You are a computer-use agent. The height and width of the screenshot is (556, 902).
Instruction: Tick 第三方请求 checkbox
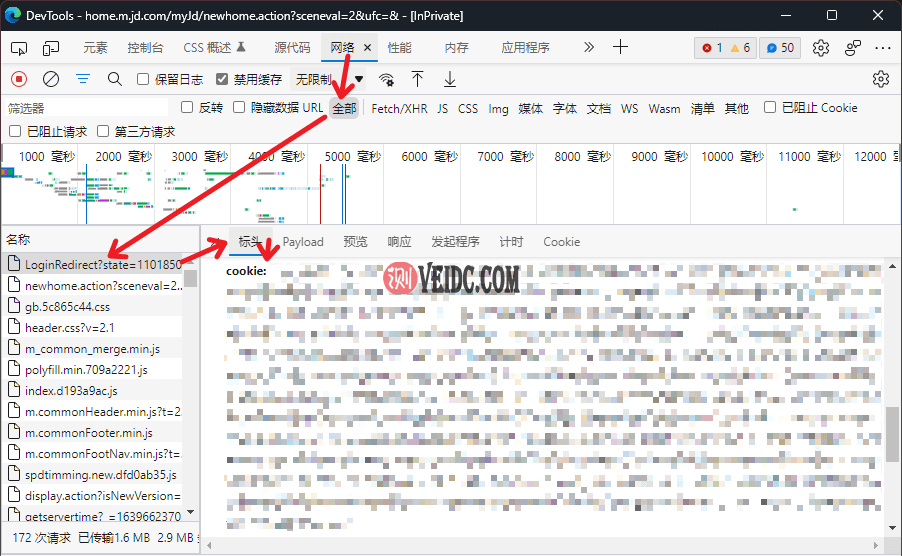point(103,131)
